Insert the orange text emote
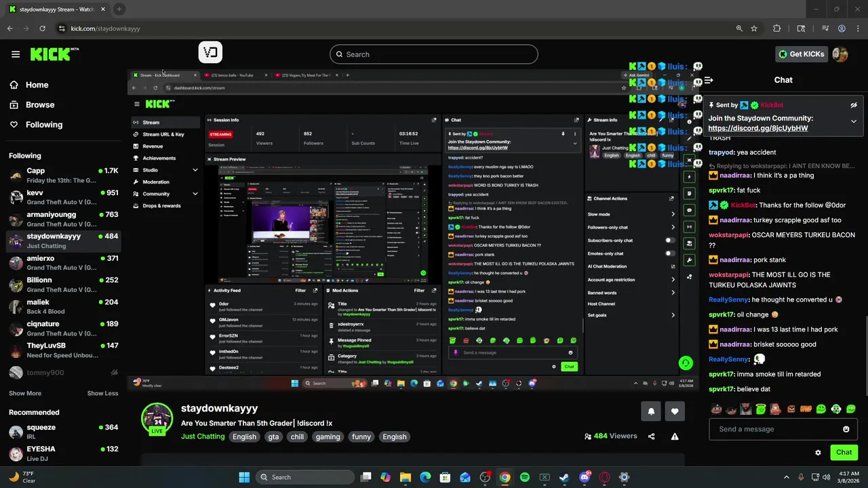This screenshot has height=488, width=868. click(x=806, y=409)
